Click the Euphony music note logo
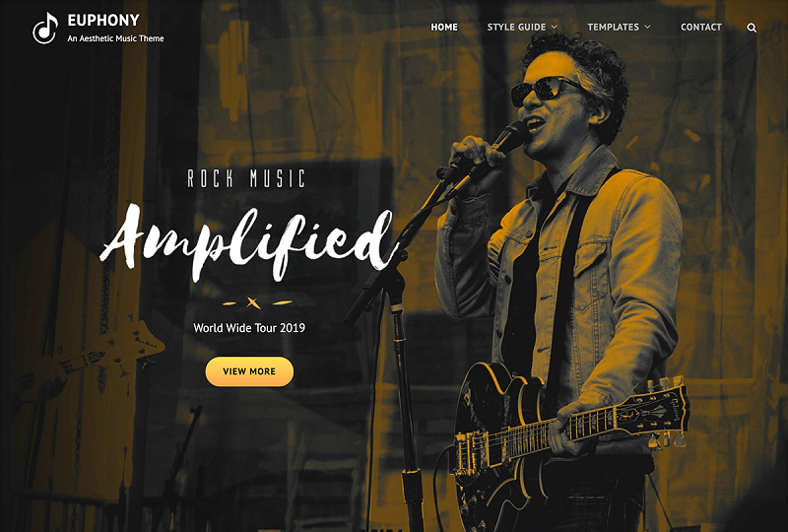 point(45,29)
